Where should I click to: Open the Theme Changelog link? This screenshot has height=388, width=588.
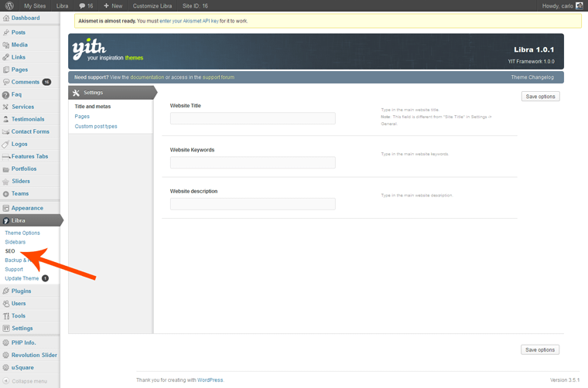click(x=532, y=77)
